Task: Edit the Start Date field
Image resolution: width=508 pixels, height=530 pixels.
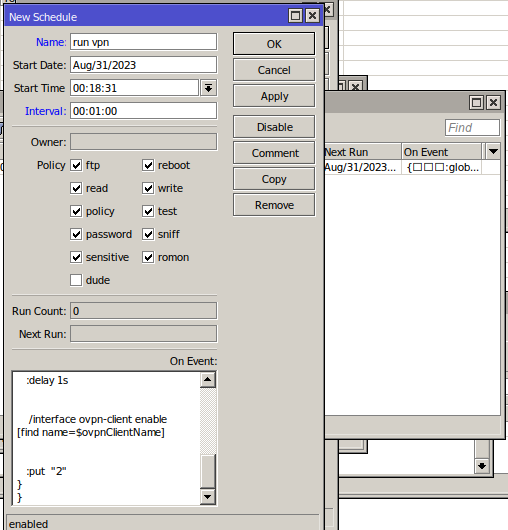Action: pyautogui.click(x=143, y=65)
